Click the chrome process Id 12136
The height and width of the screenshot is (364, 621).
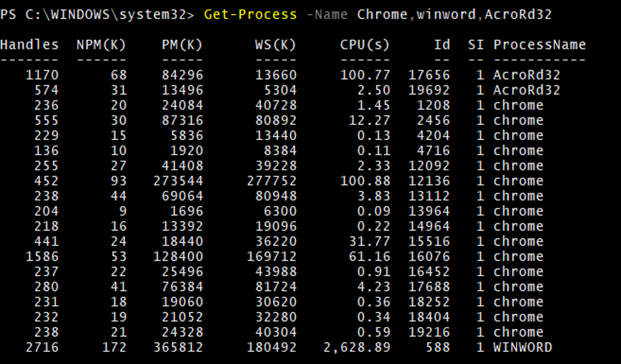(x=429, y=181)
